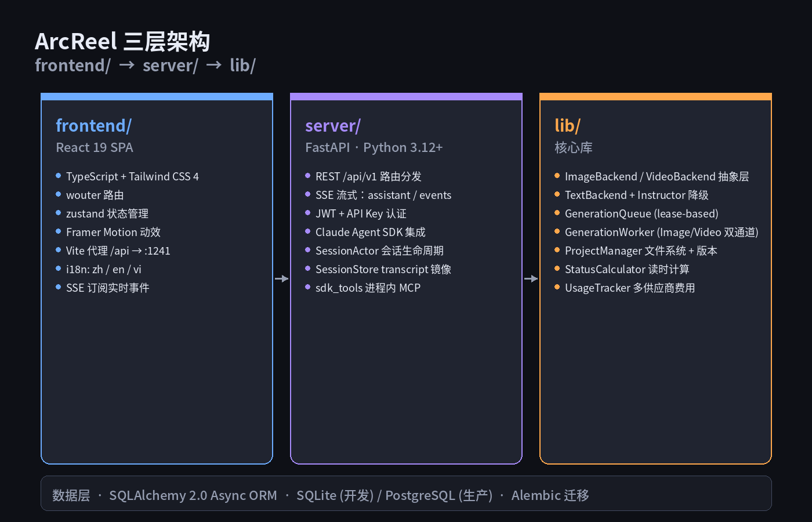The image size is (812, 522).
Task: Click the "ProjectManager 文件系统 + 版本" item
Action: (641, 251)
